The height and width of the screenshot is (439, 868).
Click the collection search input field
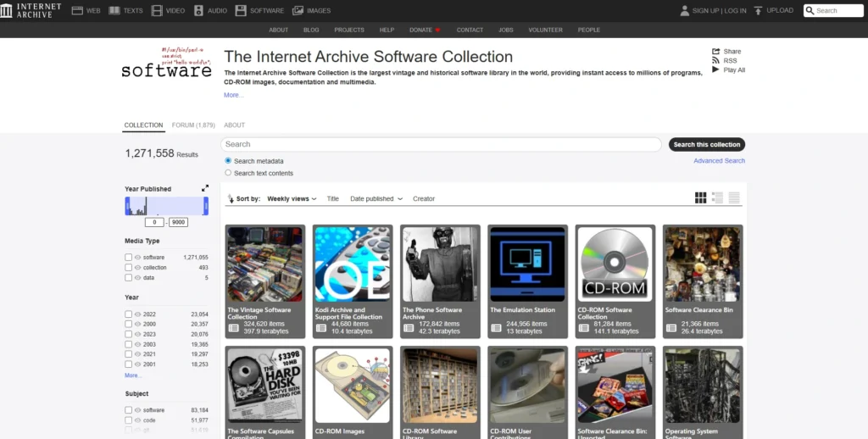pyautogui.click(x=441, y=144)
